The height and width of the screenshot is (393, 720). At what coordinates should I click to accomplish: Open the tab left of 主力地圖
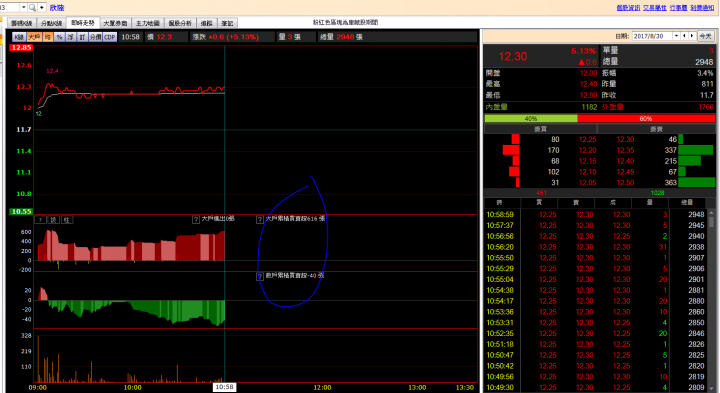(115, 23)
